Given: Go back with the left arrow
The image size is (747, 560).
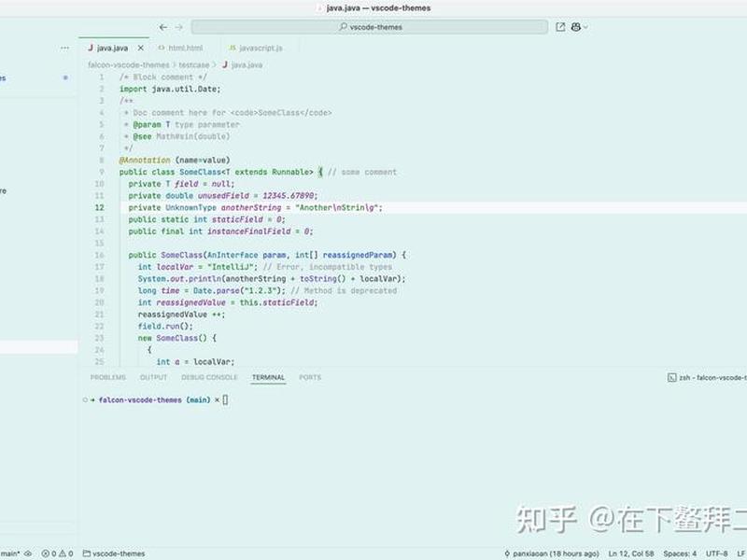Looking at the screenshot, I should (163, 27).
